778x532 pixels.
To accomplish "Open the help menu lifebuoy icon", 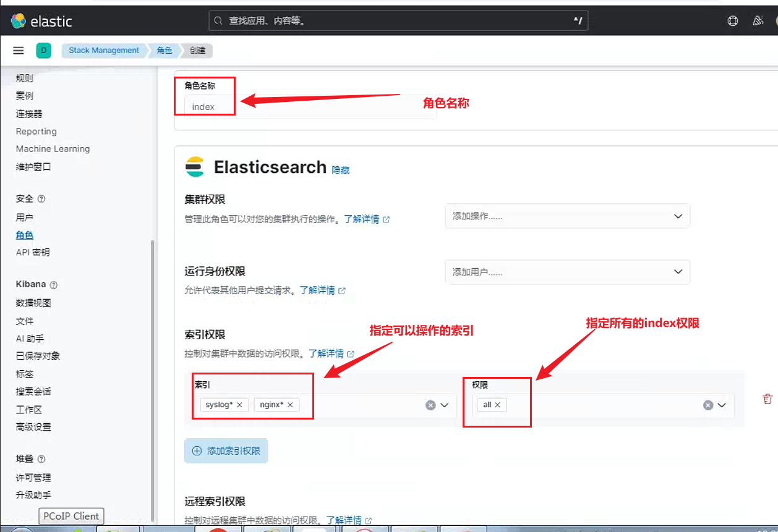I will click(x=733, y=21).
